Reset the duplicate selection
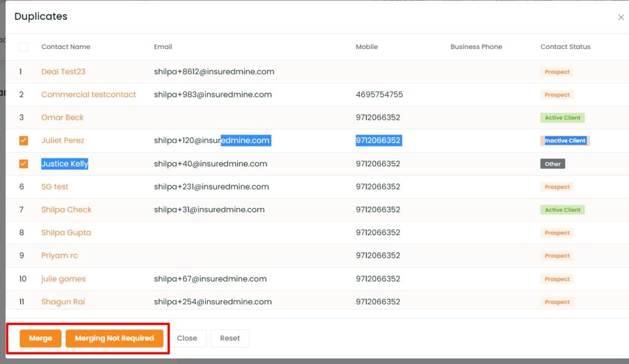The width and height of the screenshot is (629, 364). (230, 338)
